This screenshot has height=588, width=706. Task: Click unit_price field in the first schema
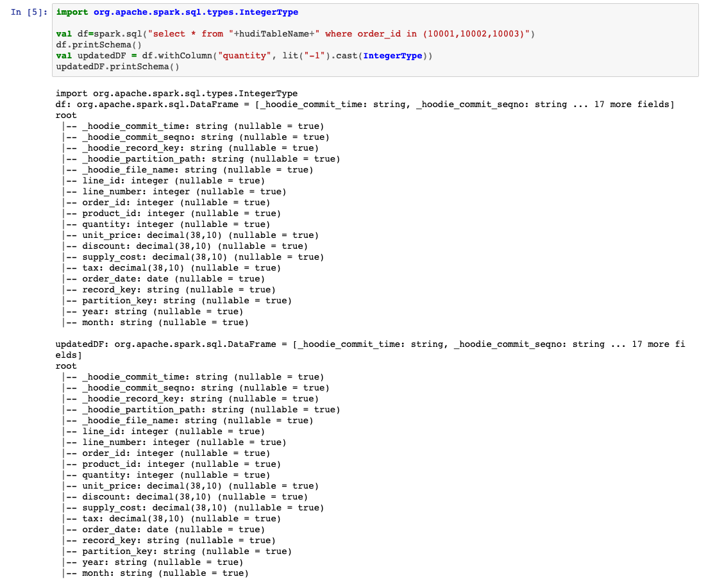pos(112,235)
